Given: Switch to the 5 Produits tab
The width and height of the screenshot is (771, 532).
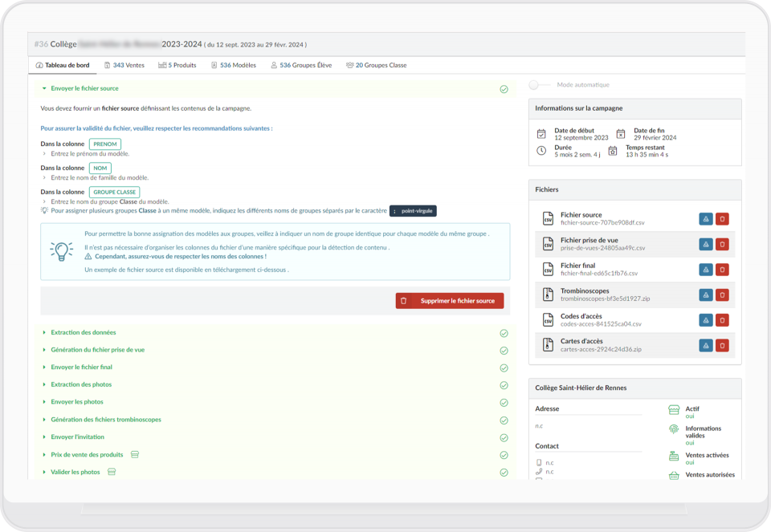Looking at the screenshot, I should click(x=177, y=65).
